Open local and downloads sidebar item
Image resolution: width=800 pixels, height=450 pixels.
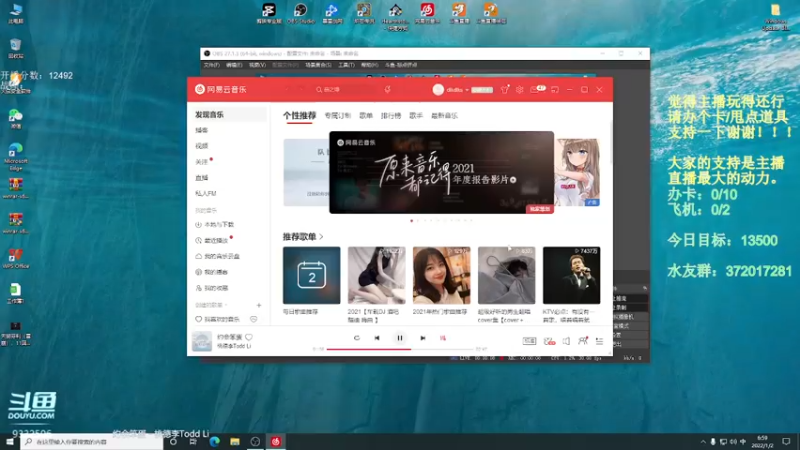pos(215,224)
